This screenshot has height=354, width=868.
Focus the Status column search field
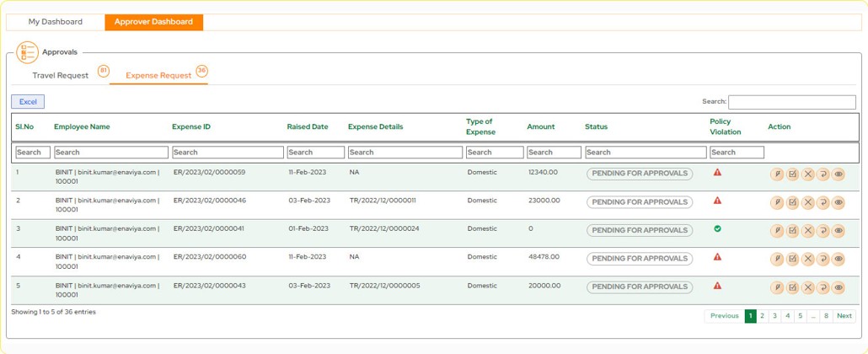coord(646,153)
